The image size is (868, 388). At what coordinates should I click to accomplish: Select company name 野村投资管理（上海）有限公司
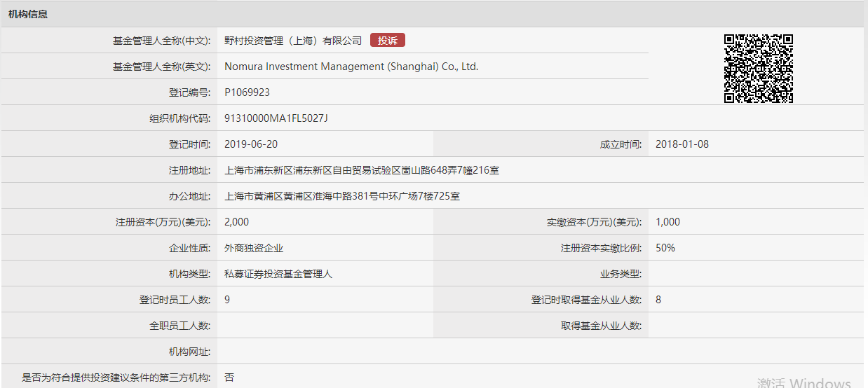293,41
